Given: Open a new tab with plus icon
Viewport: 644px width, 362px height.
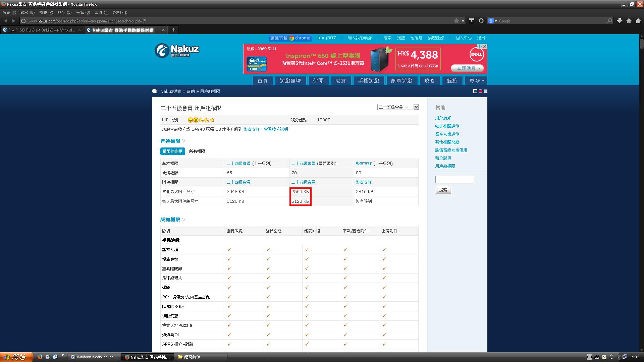Looking at the screenshot, I should [173, 30].
